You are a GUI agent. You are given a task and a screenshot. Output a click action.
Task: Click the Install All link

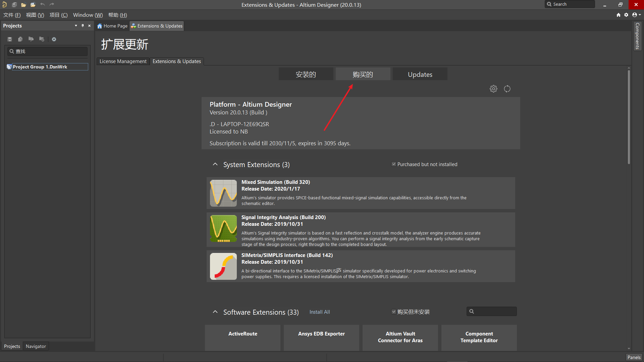(319, 312)
